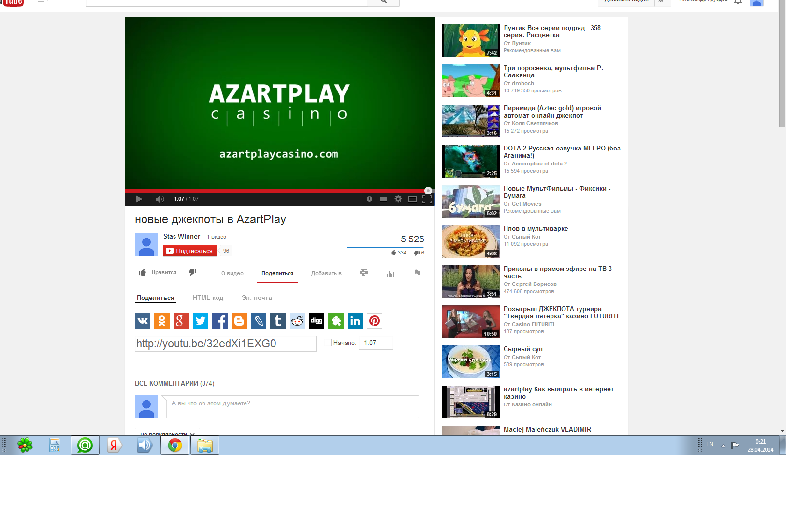Image resolution: width=812 pixels, height=508 pixels.
Task: Click the page vertical scrollbar thumb
Action: pos(783,63)
